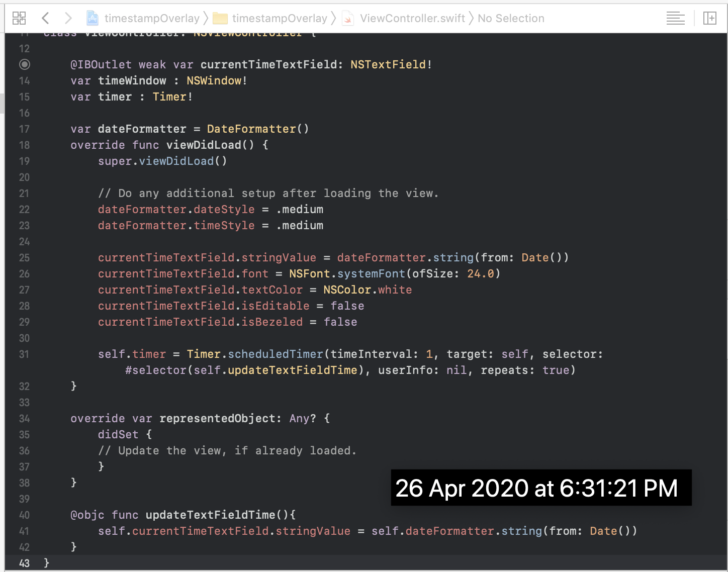This screenshot has height=572, width=728.
Task: Click 'updateTextFieldTime' inside the #selector
Action: pyautogui.click(x=293, y=370)
